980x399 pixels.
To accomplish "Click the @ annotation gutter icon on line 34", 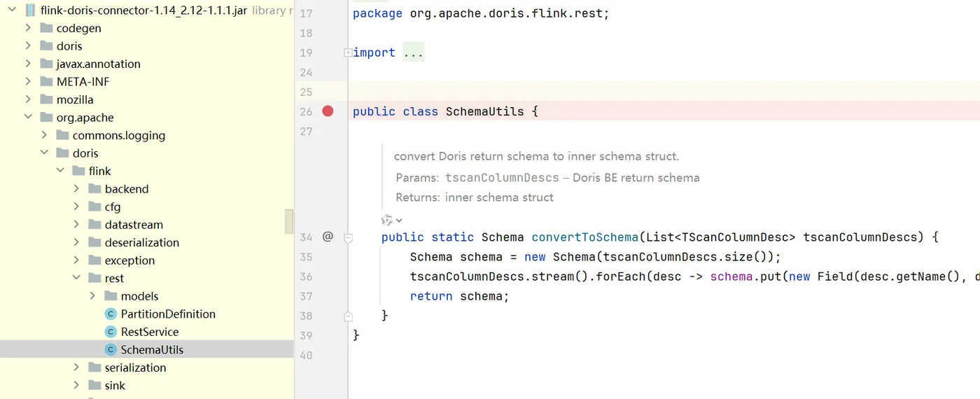I will [x=328, y=237].
